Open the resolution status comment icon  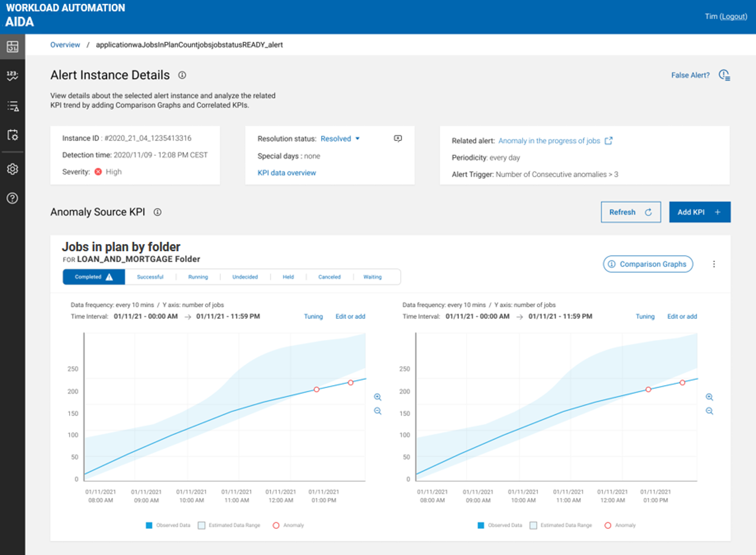click(x=398, y=139)
